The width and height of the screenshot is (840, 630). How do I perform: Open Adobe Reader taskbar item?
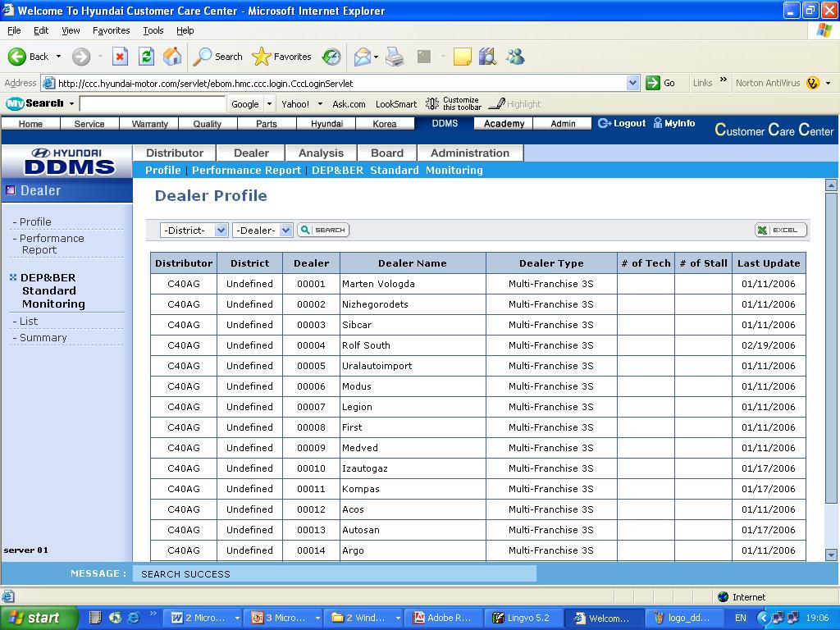coord(444,618)
